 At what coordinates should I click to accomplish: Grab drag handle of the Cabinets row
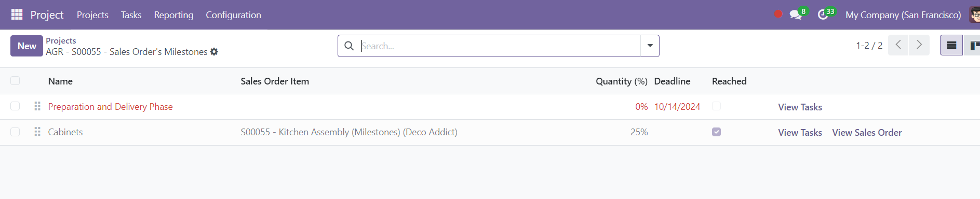click(x=37, y=132)
